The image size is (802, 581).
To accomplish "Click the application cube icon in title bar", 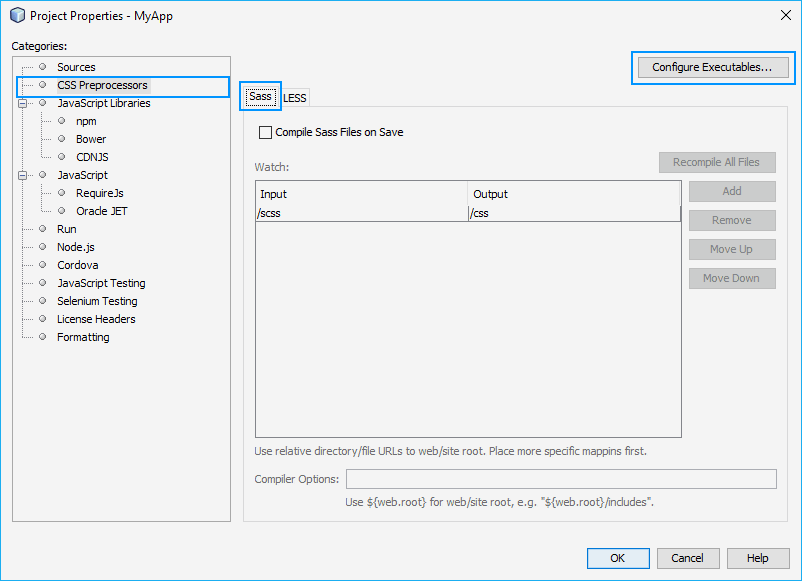I will point(15,15).
